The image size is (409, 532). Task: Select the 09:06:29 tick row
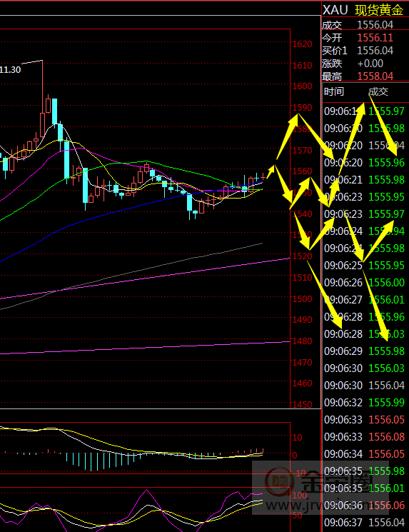(365, 351)
